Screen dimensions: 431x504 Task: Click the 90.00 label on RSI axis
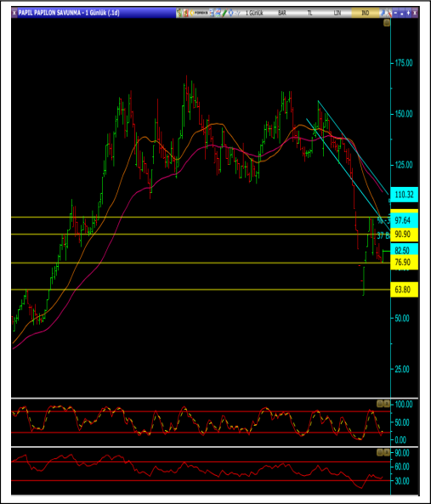pyautogui.click(x=402, y=453)
